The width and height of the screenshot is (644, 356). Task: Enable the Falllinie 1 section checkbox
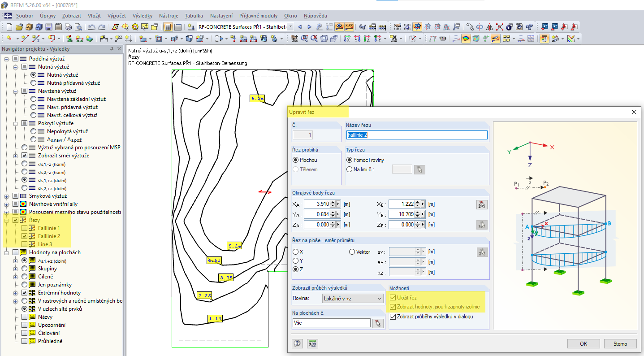coord(24,228)
